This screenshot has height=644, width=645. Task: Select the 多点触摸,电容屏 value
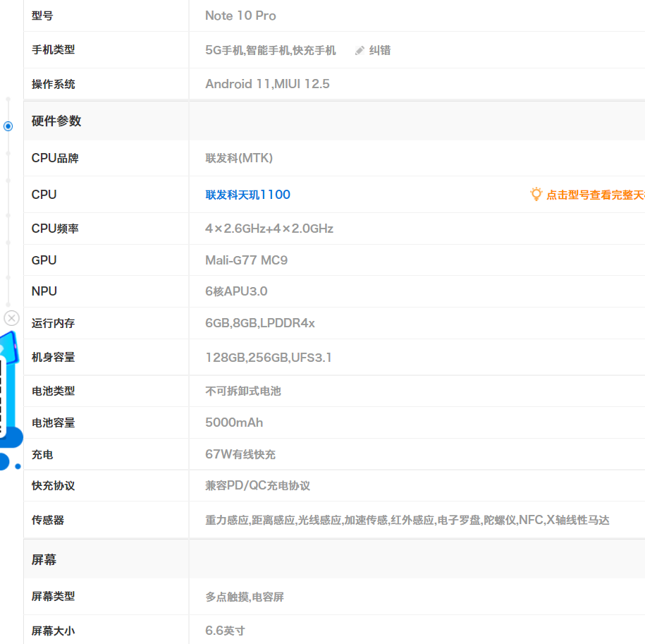[245, 597]
